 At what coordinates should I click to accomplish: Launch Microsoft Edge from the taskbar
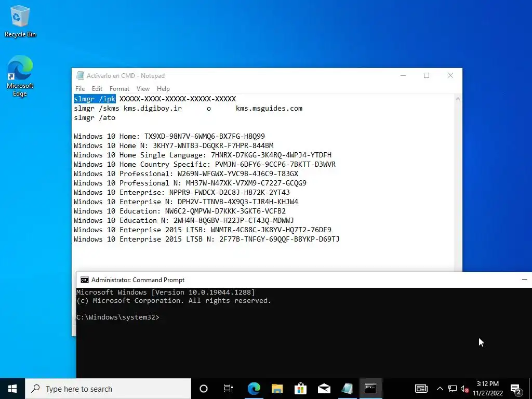(x=254, y=389)
